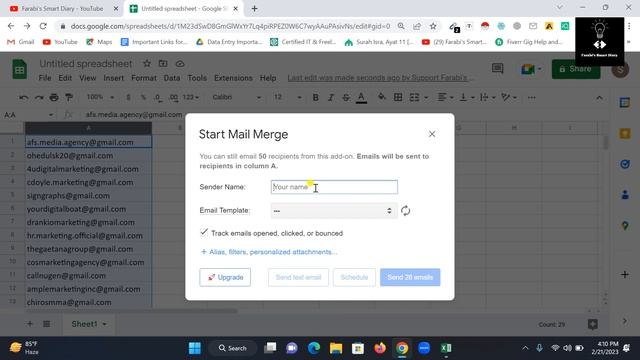
Task: Open the fill color picker
Action: click(x=382, y=97)
